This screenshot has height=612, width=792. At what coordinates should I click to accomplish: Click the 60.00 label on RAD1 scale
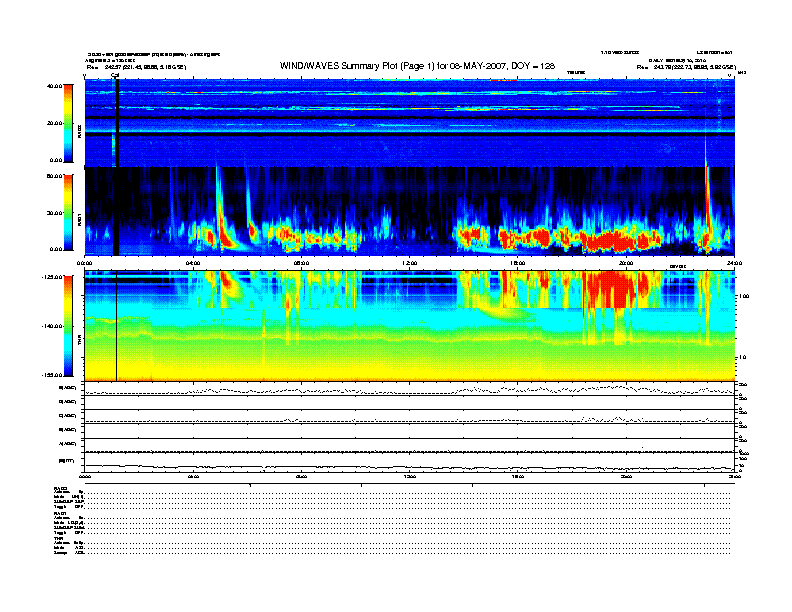[54, 176]
